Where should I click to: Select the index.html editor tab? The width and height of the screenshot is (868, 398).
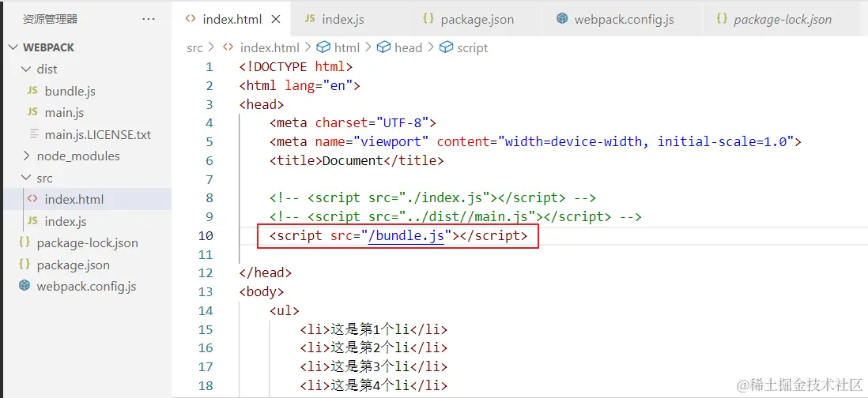pos(232,19)
